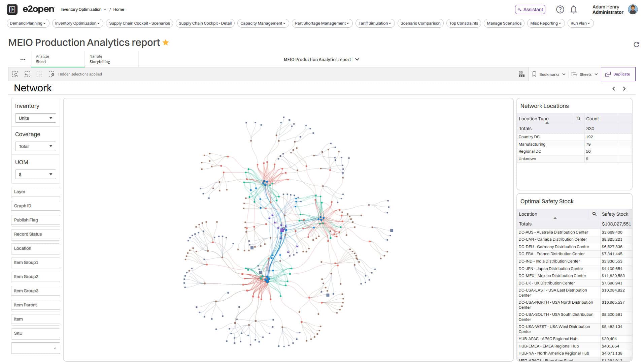Click the smart search selection icon
Image resolution: width=644 pixels, height=364 pixels.
click(15, 74)
